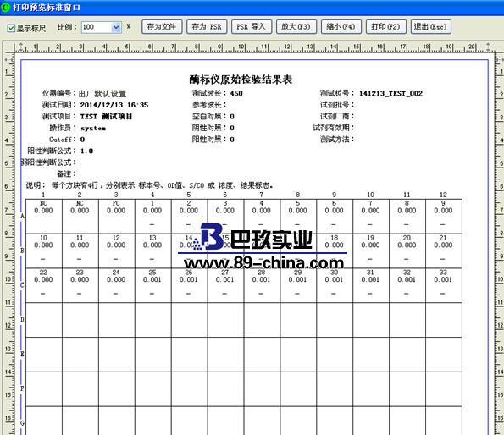Click the green app icon in title bar
The height and width of the screenshot is (435, 504).
5,7
